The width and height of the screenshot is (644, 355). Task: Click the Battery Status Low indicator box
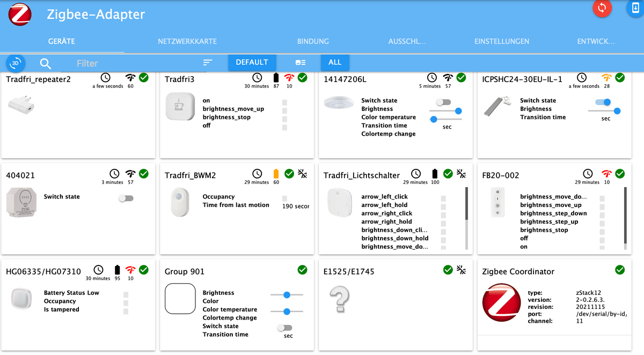[126, 294]
